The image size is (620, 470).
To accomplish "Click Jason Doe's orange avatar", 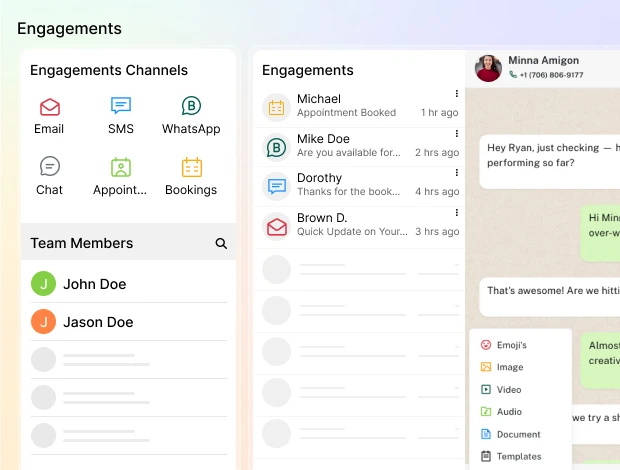I will [x=43, y=321].
